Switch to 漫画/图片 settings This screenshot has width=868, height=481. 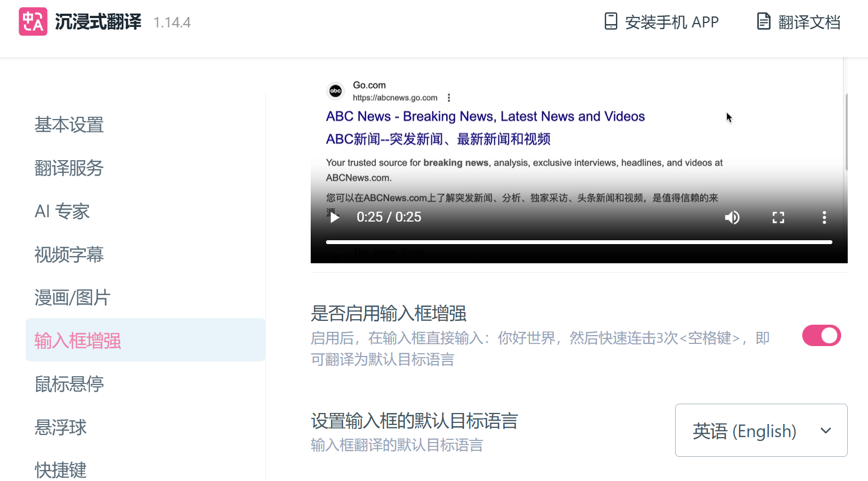[x=72, y=298]
